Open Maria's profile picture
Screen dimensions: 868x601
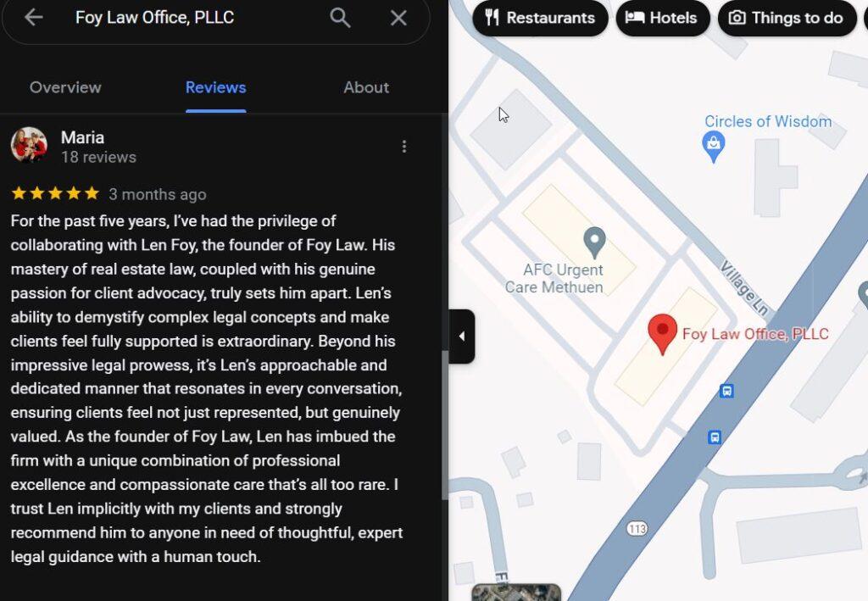tap(29, 146)
